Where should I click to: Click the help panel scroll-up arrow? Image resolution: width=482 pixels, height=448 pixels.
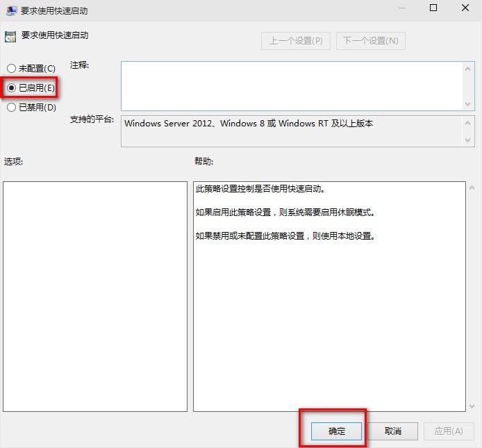472,188
